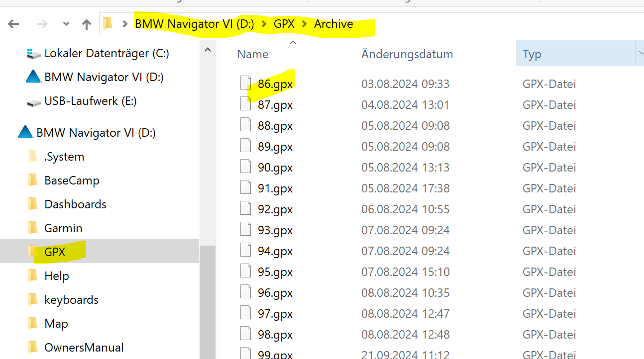
Task: Click the Back navigation arrow
Action: click(14, 24)
